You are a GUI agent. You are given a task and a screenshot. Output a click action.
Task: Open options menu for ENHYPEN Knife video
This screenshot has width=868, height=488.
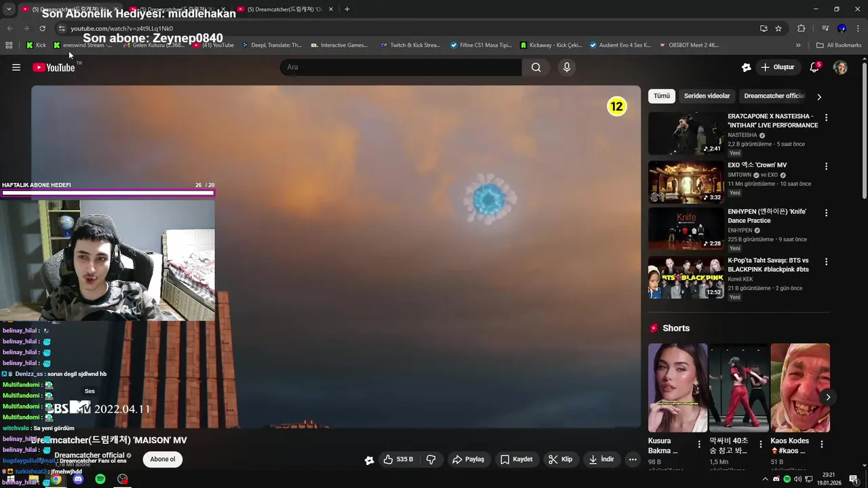pos(826,213)
